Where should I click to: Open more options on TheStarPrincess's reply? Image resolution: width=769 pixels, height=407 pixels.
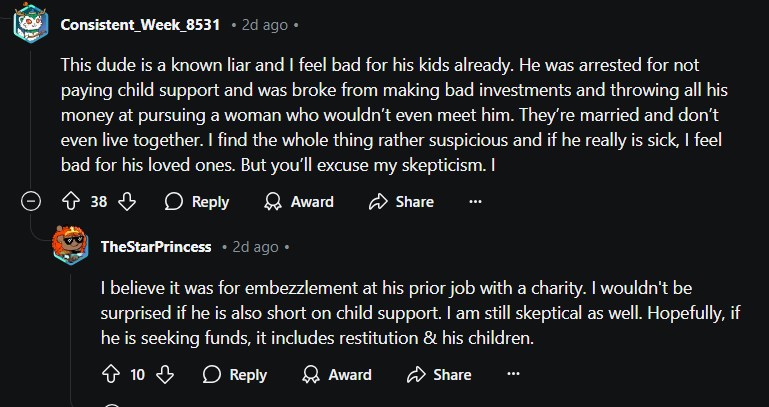[x=513, y=375]
